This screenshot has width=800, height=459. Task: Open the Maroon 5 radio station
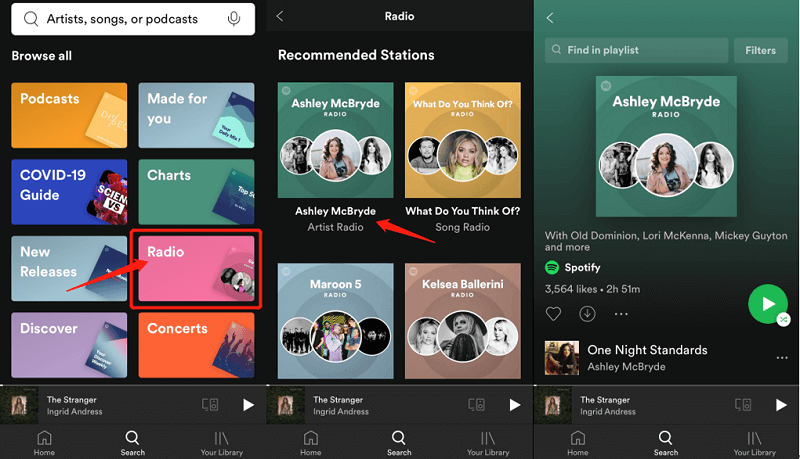pos(336,320)
